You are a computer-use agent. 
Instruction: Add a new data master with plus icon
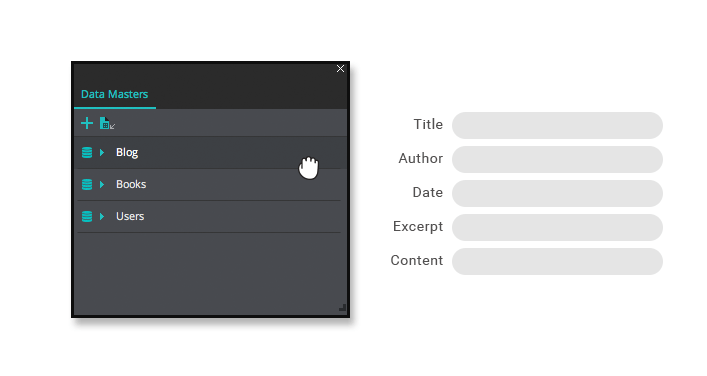click(87, 123)
